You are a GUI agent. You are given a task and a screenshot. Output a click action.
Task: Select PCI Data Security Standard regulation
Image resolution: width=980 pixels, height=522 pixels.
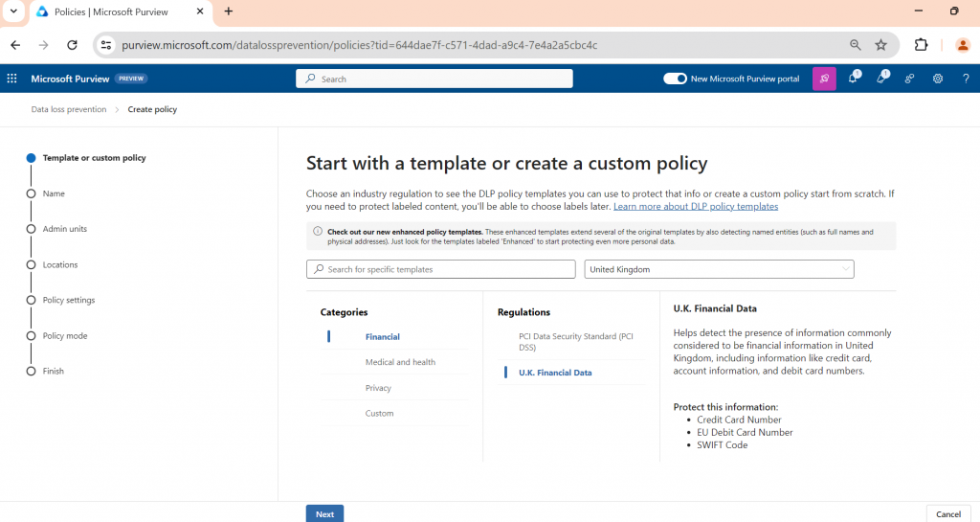pyautogui.click(x=575, y=341)
